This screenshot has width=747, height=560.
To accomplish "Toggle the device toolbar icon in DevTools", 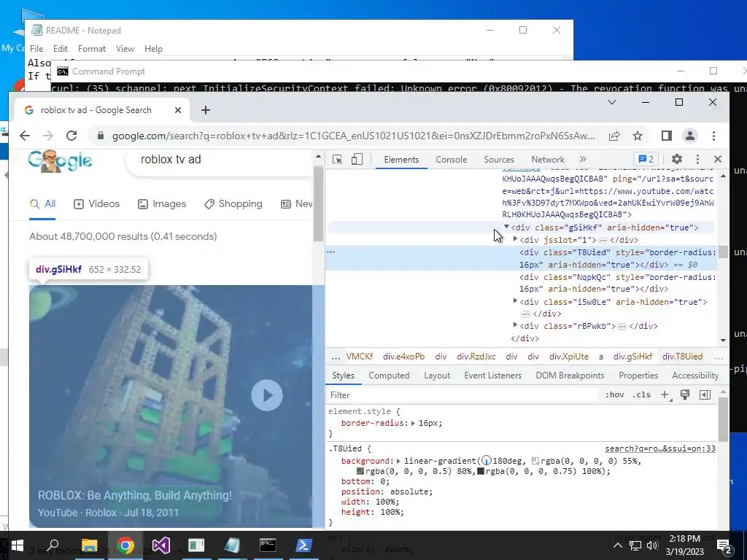I will click(357, 160).
